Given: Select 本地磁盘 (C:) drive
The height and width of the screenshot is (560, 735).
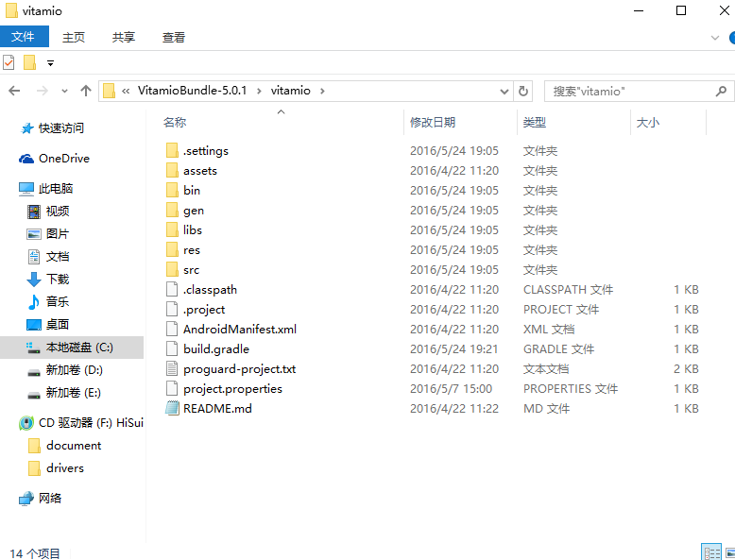Looking at the screenshot, I should click(72, 348).
